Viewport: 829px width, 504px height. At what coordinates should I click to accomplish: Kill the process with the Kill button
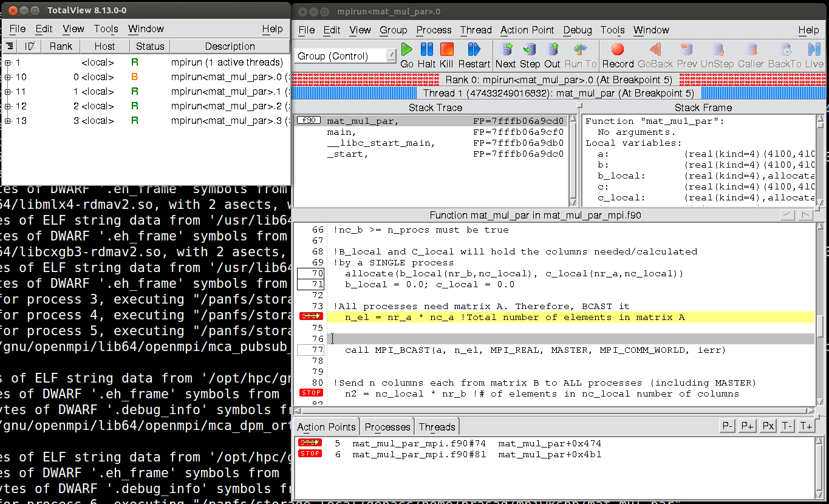click(447, 55)
